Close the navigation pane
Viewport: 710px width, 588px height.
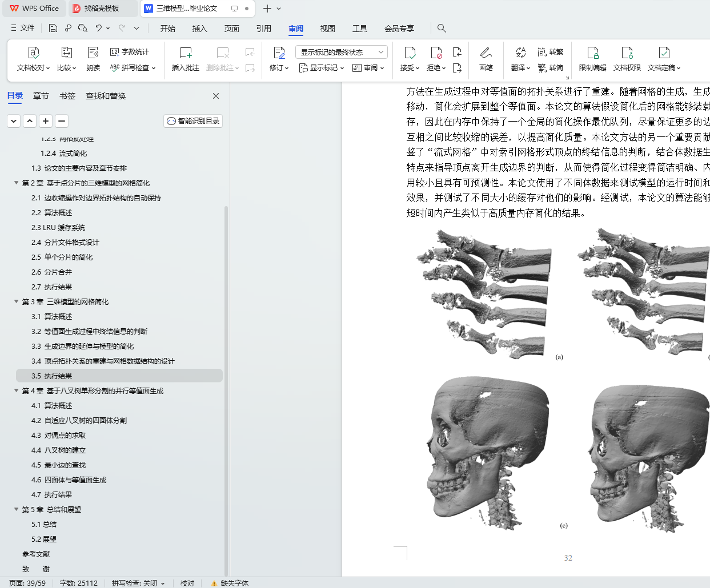(216, 96)
